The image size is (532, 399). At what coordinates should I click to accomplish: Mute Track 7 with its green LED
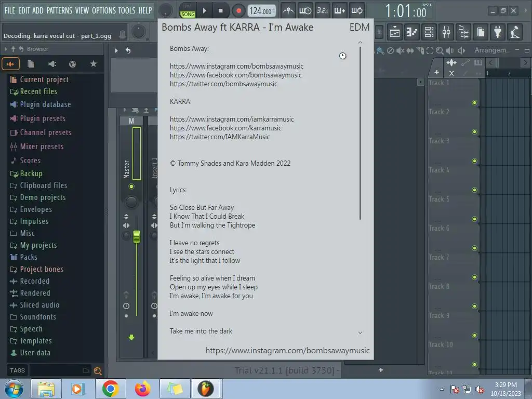coord(474,277)
